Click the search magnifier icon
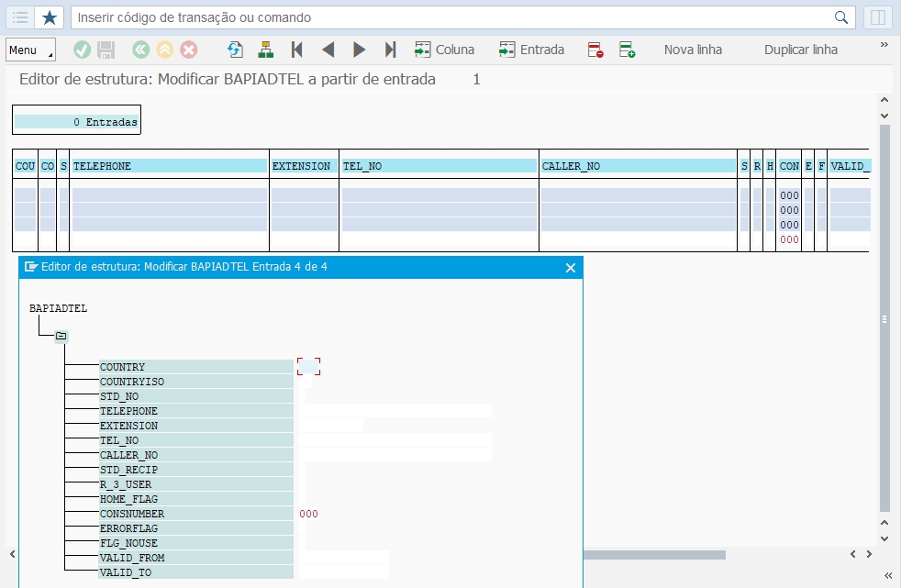 (x=840, y=17)
